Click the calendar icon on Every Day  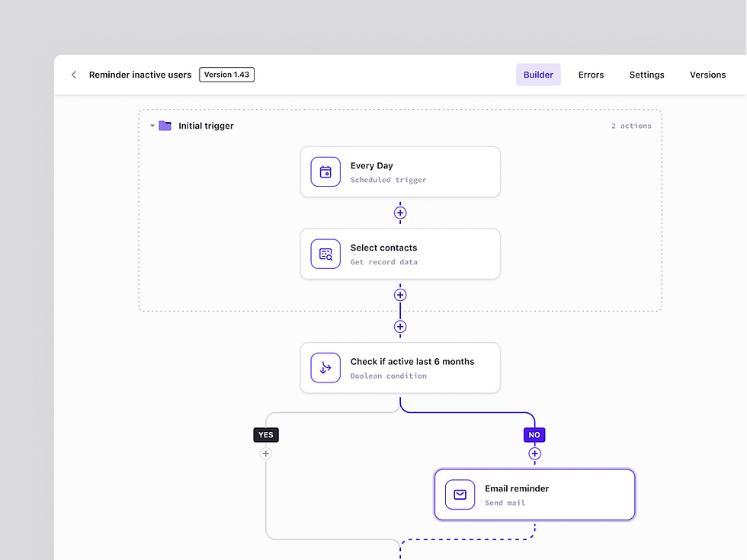pyautogui.click(x=325, y=172)
